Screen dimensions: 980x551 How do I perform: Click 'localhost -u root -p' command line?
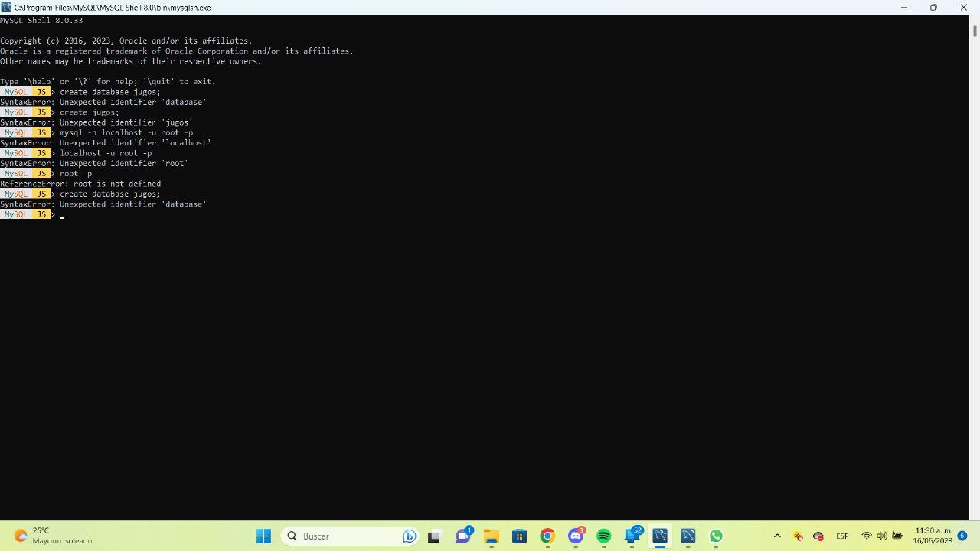click(x=106, y=153)
